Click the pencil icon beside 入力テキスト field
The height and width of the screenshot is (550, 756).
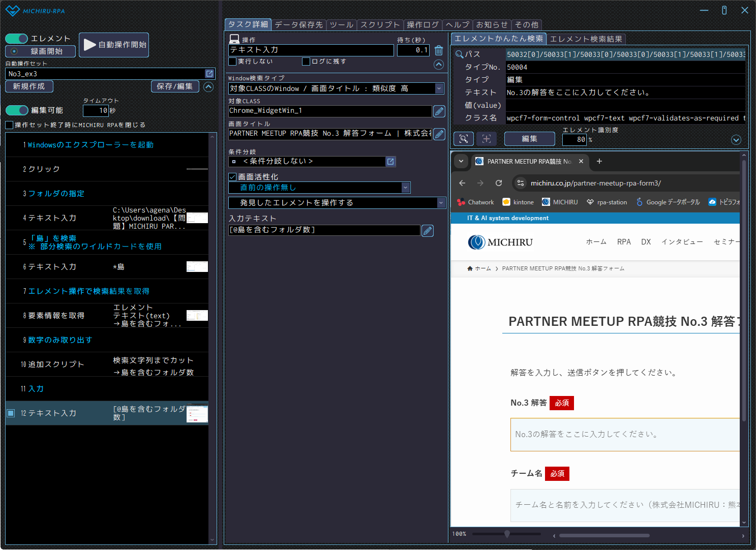pos(428,231)
